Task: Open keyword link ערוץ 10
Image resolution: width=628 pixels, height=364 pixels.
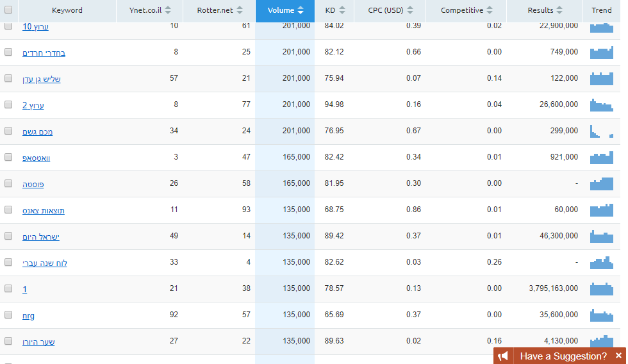Action: [x=36, y=27]
